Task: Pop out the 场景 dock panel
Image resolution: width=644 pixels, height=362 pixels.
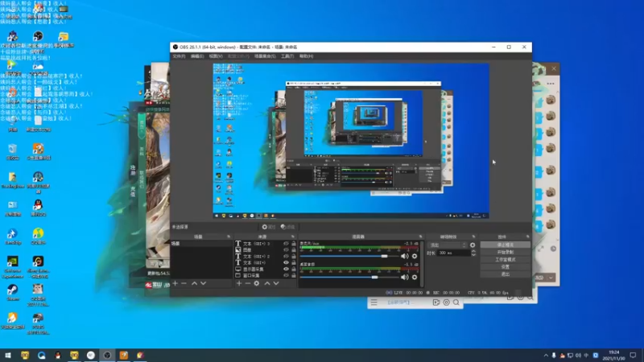Action: click(x=229, y=237)
